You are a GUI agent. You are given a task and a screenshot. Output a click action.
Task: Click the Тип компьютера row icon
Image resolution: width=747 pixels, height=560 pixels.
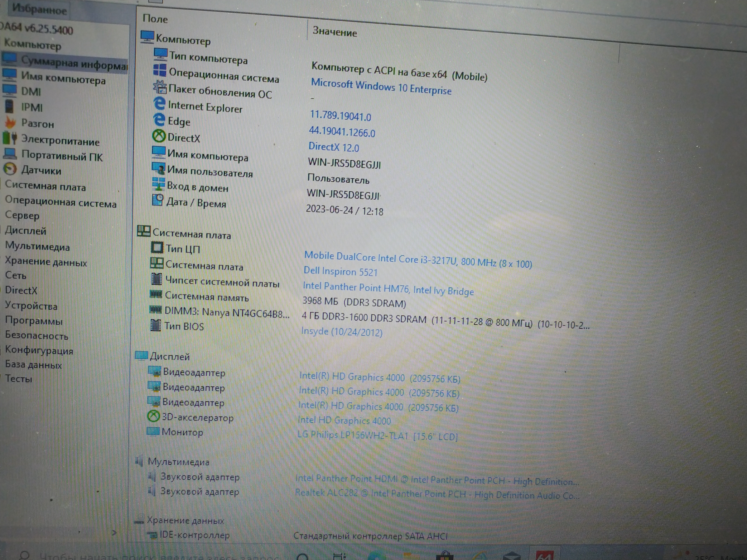coord(161,54)
